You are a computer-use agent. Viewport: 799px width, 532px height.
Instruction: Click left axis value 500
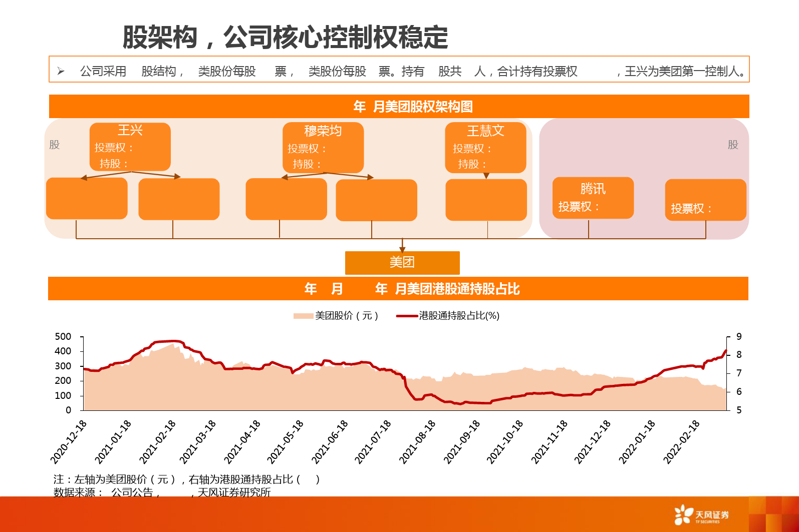(x=63, y=336)
